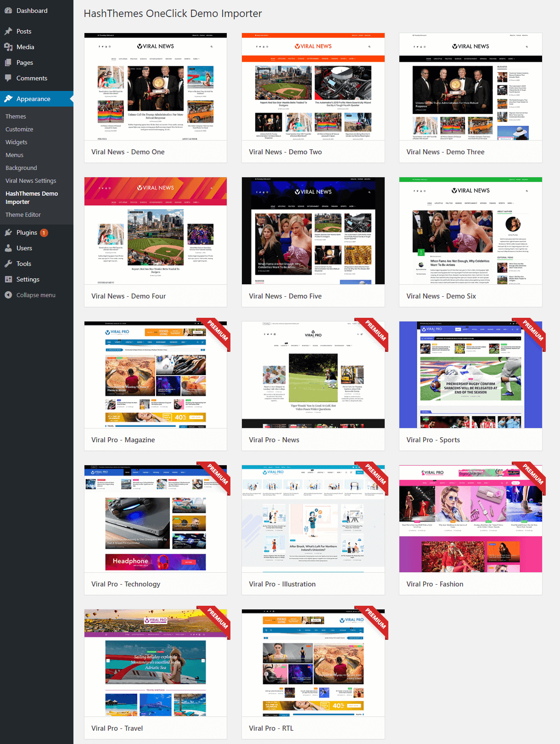
Task: Click the Comments speech bubble icon
Action: point(8,78)
